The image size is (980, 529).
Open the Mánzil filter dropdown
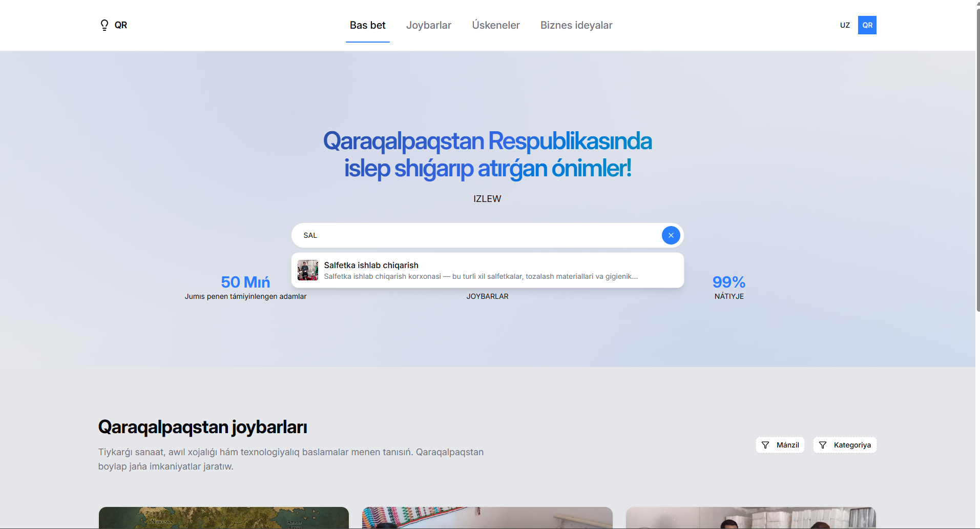[780, 445]
